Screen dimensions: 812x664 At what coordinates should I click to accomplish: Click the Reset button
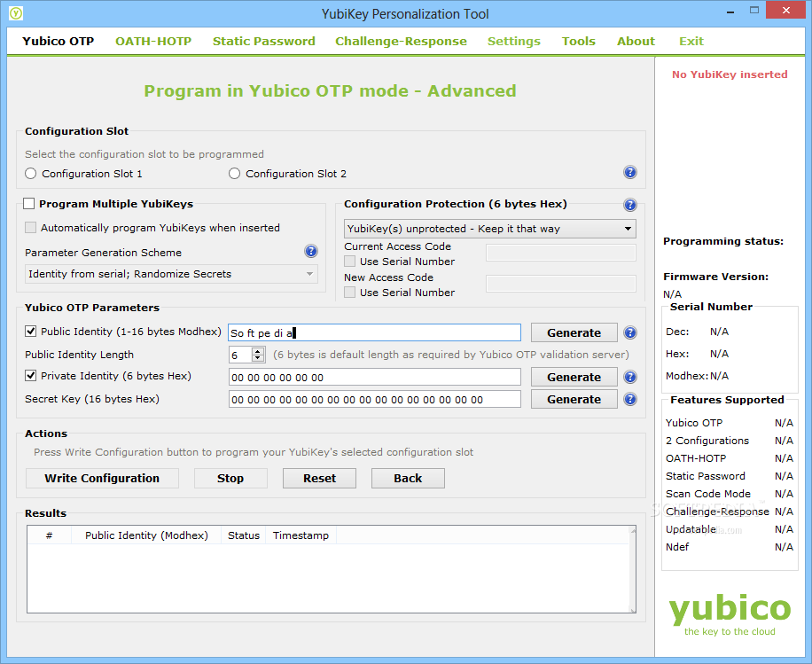319,478
